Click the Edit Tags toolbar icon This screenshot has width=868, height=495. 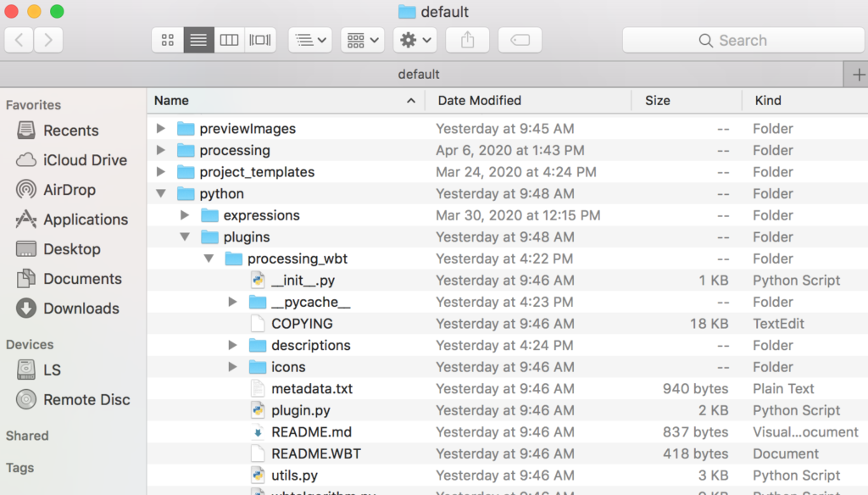[x=520, y=40]
